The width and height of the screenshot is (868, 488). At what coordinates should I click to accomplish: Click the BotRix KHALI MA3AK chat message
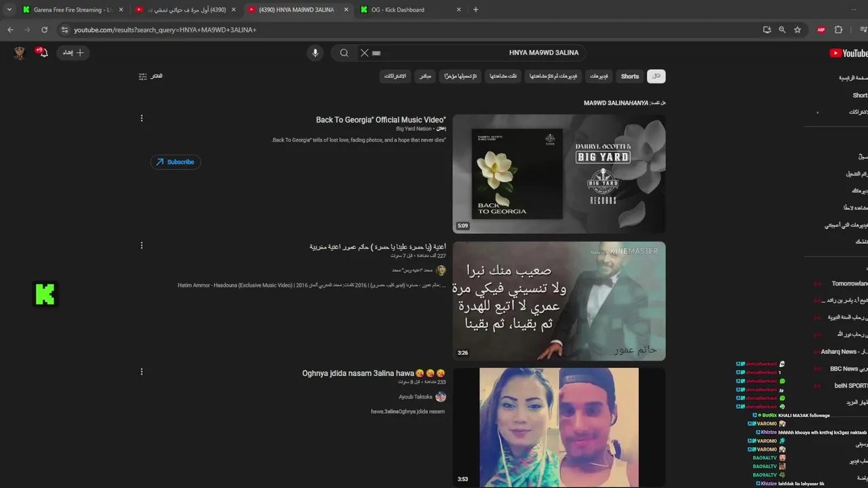pyautogui.click(x=791, y=415)
